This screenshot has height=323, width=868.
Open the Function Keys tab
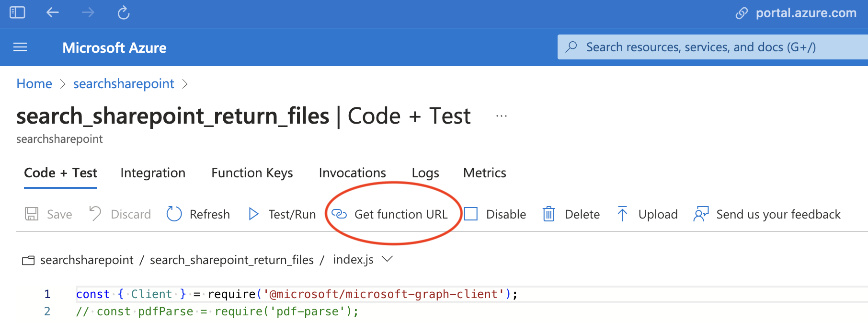[x=252, y=173]
